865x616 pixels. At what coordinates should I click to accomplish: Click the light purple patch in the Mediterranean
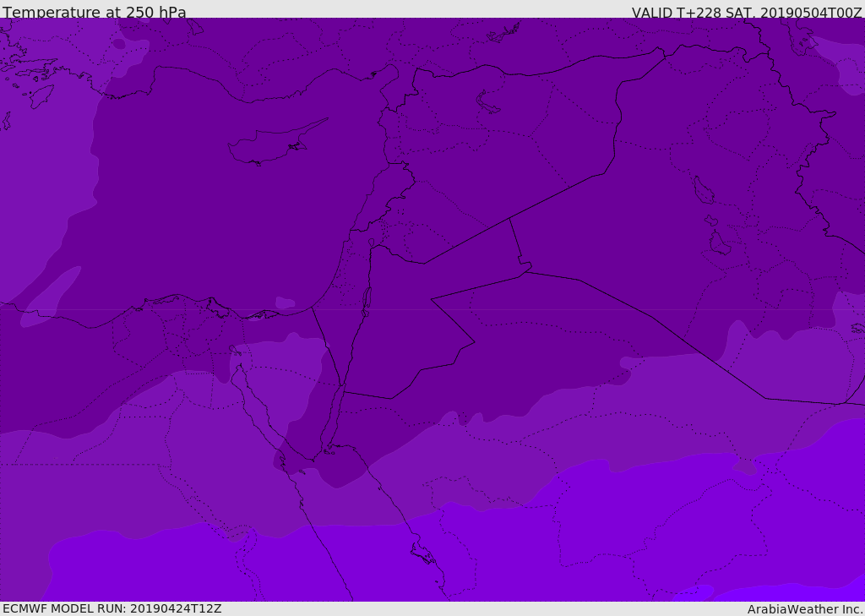coord(51,296)
